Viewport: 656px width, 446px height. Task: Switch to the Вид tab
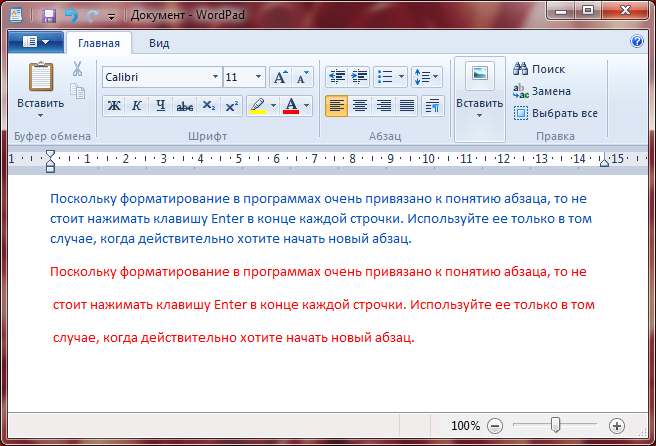pyautogui.click(x=159, y=43)
